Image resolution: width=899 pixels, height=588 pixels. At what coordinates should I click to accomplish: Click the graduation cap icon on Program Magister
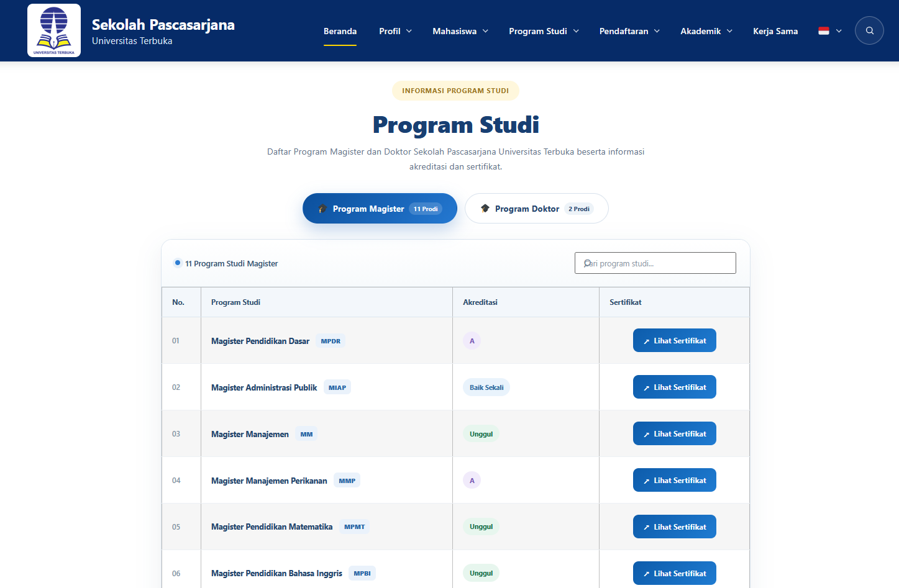tap(322, 209)
